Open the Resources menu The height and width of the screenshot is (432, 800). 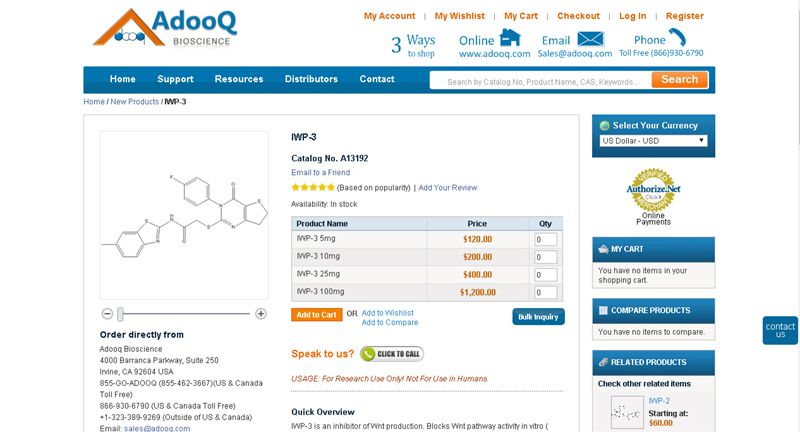(x=239, y=79)
